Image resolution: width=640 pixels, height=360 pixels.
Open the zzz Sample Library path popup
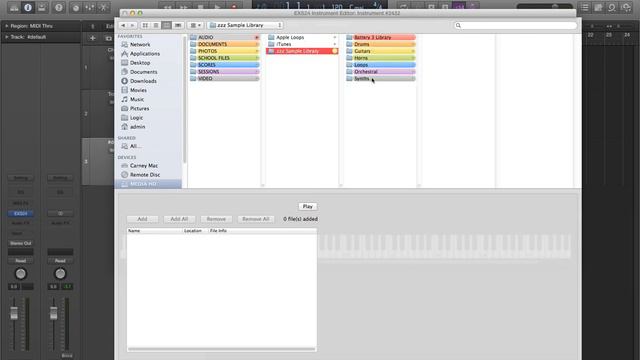tap(245, 25)
